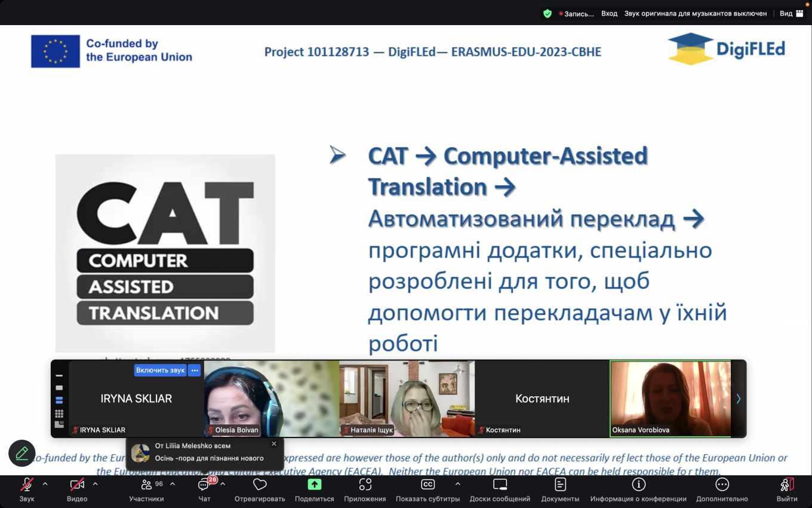Screen dimensions: 812x508
Task: Unmute the microphone using Звук icon
Action: [27, 485]
